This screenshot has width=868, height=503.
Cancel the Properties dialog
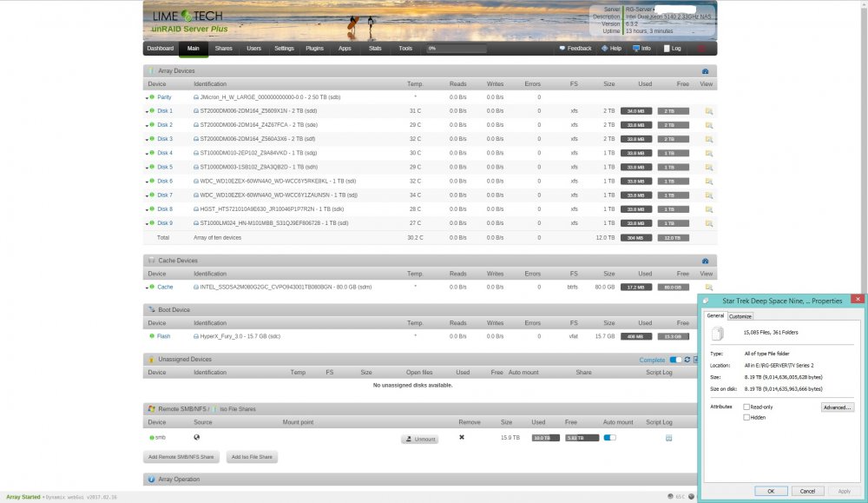pos(807,491)
